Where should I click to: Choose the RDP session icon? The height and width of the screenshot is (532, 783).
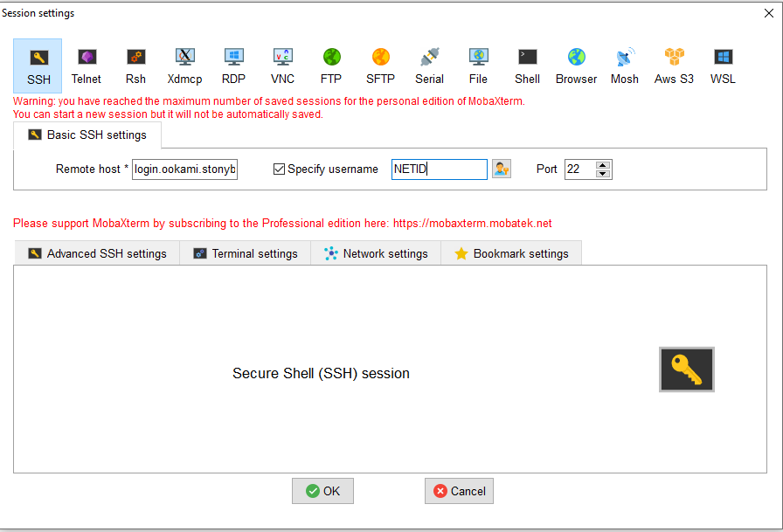pos(233,66)
